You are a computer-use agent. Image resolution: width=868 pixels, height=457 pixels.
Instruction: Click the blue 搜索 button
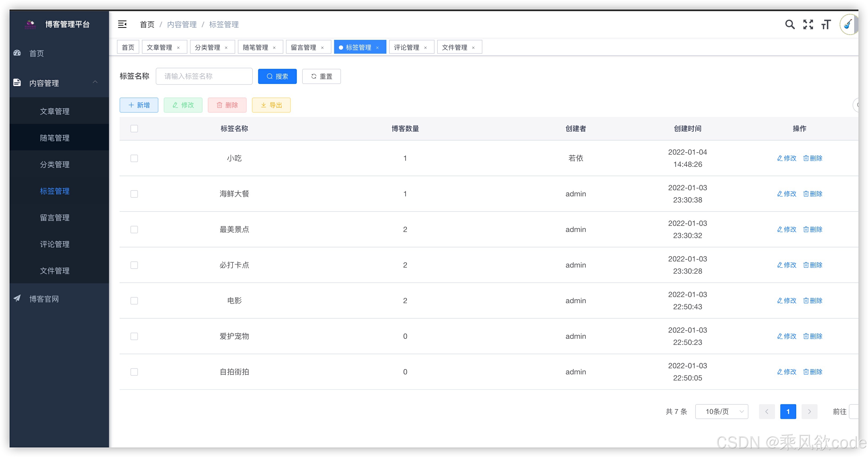pos(277,77)
